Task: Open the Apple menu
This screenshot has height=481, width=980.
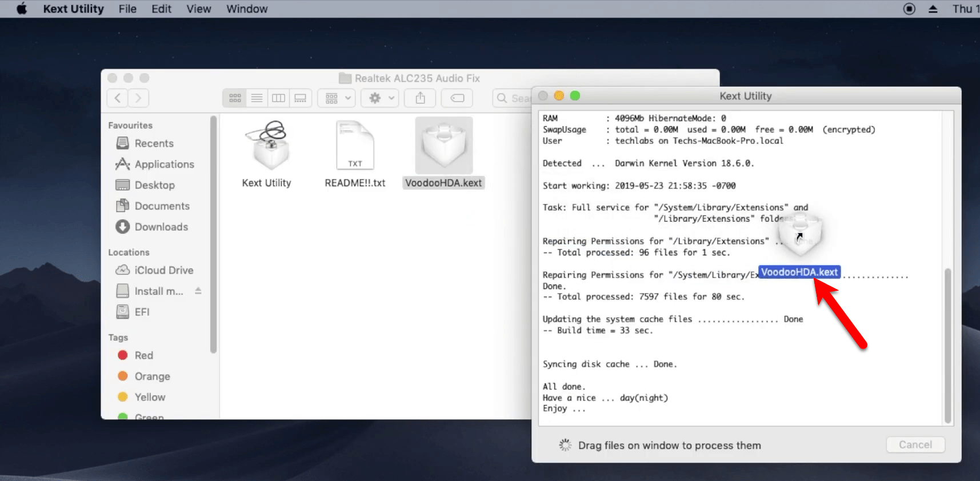Action: (22, 9)
